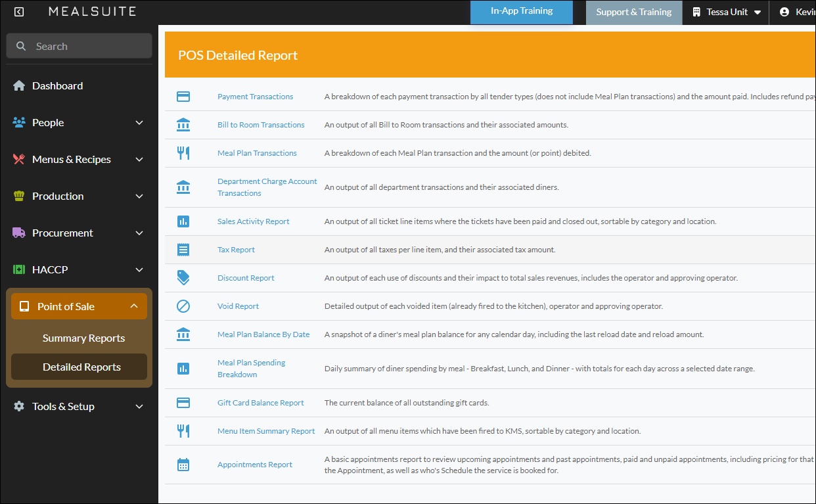The height and width of the screenshot is (504, 816).
Task: Click the Sales Activity Report chart icon
Action: 183,221
